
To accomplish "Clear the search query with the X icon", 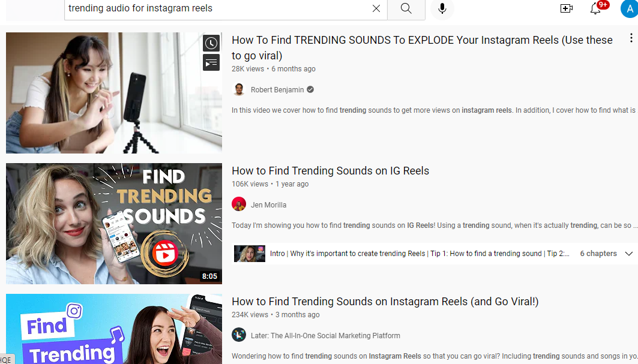I will point(376,9).
